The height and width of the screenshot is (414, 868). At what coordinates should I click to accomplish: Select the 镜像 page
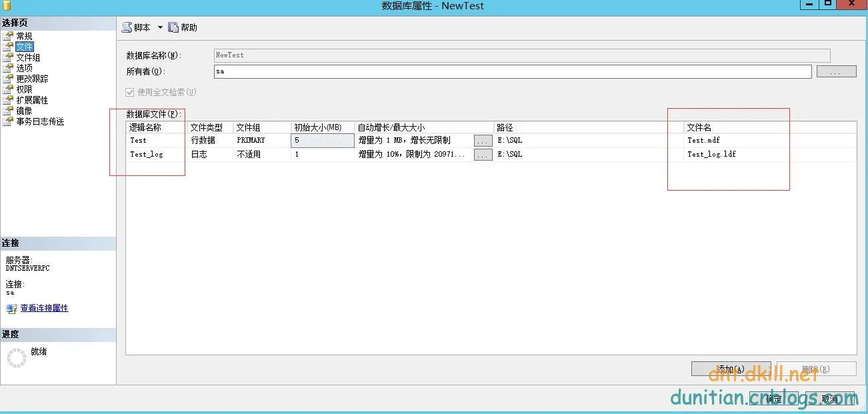coord(24,111)
